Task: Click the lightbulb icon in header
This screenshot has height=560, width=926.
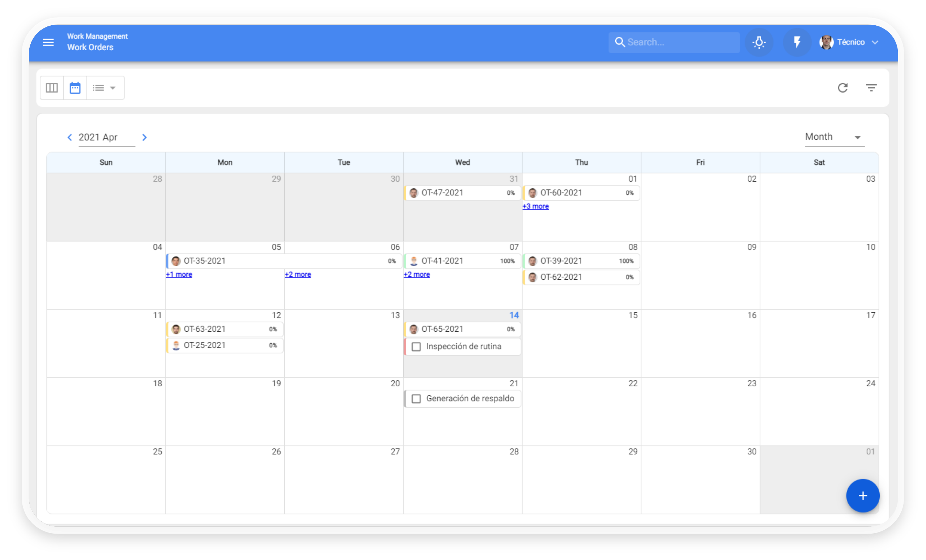Action: coord(759,42)
